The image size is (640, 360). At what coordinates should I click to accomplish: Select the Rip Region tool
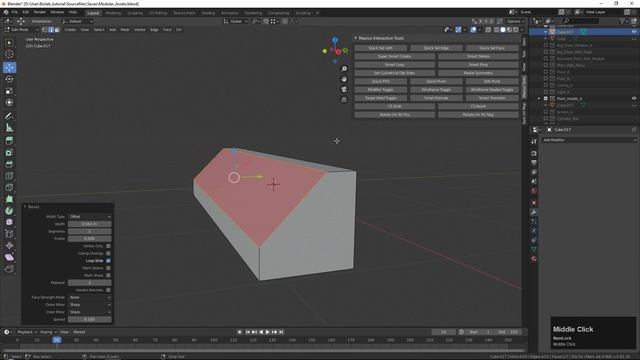point(9,269)
